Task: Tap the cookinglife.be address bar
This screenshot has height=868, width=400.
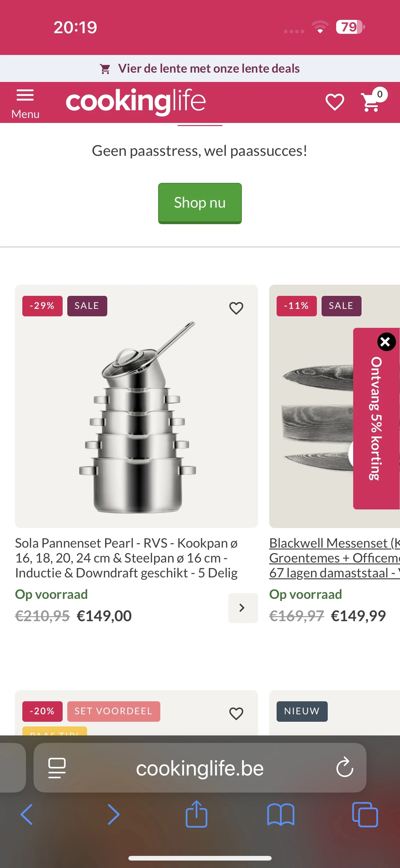Action: pyautogui.click(x=200, y=768)
